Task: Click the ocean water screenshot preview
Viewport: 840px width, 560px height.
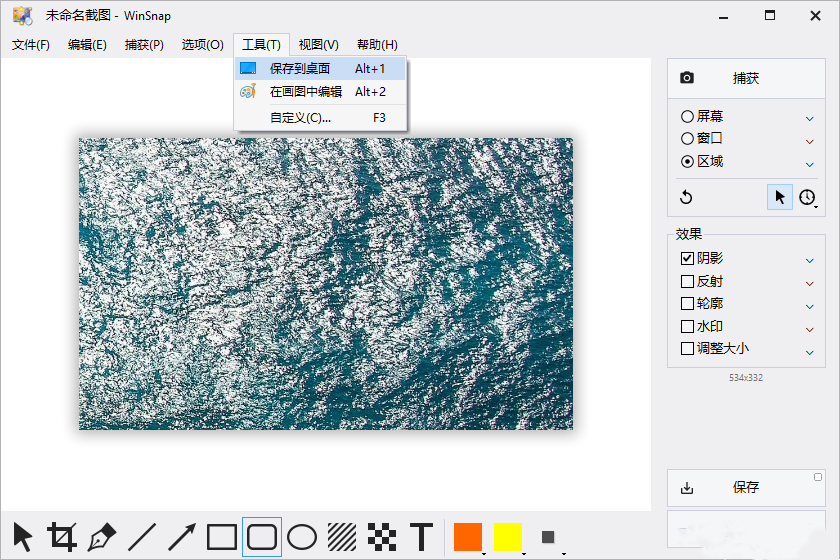Action: tap(326, 284)
